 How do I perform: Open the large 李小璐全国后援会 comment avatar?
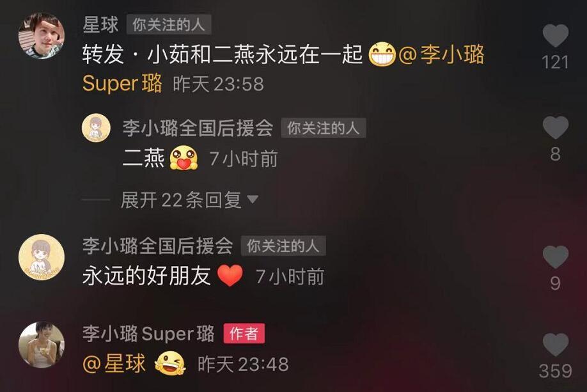pos(42,257)
